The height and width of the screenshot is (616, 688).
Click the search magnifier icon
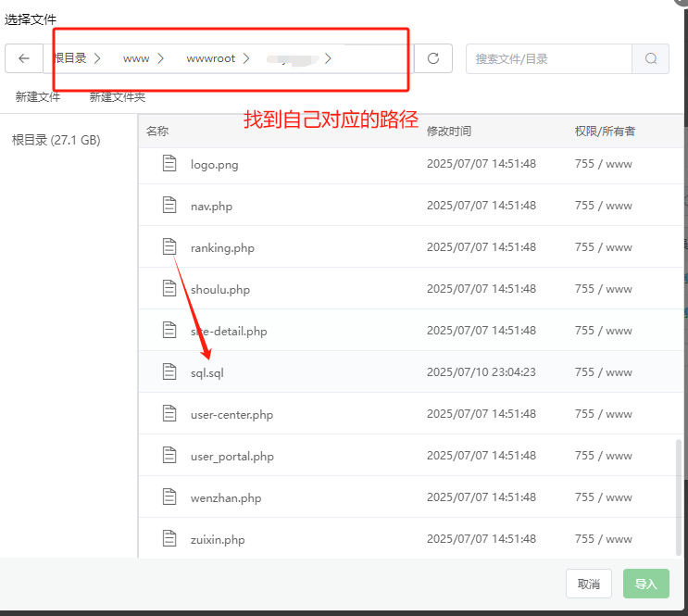pyautogui.click(x=651, y=58)
